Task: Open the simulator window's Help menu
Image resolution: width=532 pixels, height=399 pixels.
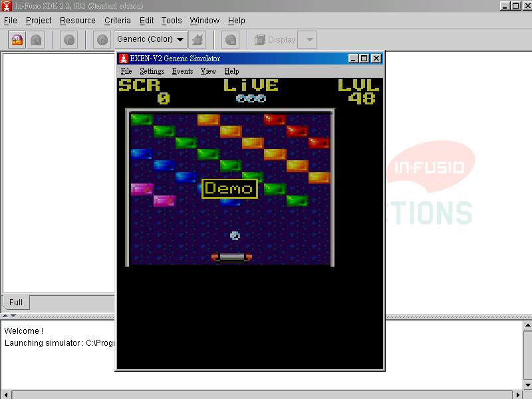Action: 231,71
